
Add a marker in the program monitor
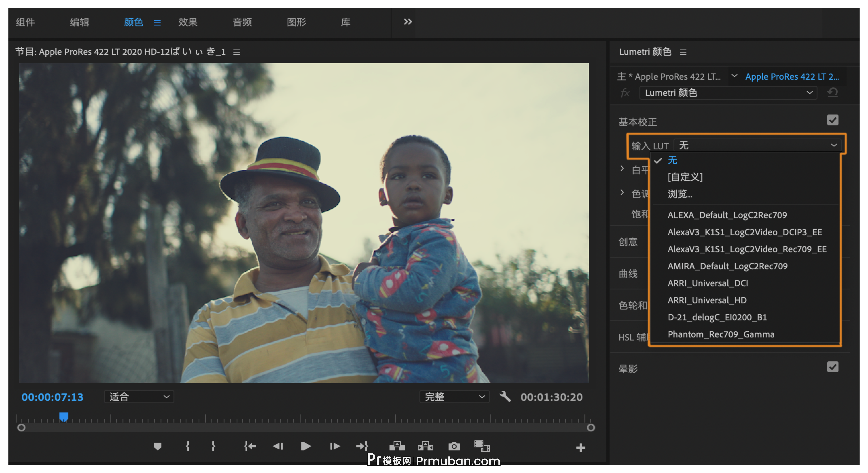tap(158, 446)
